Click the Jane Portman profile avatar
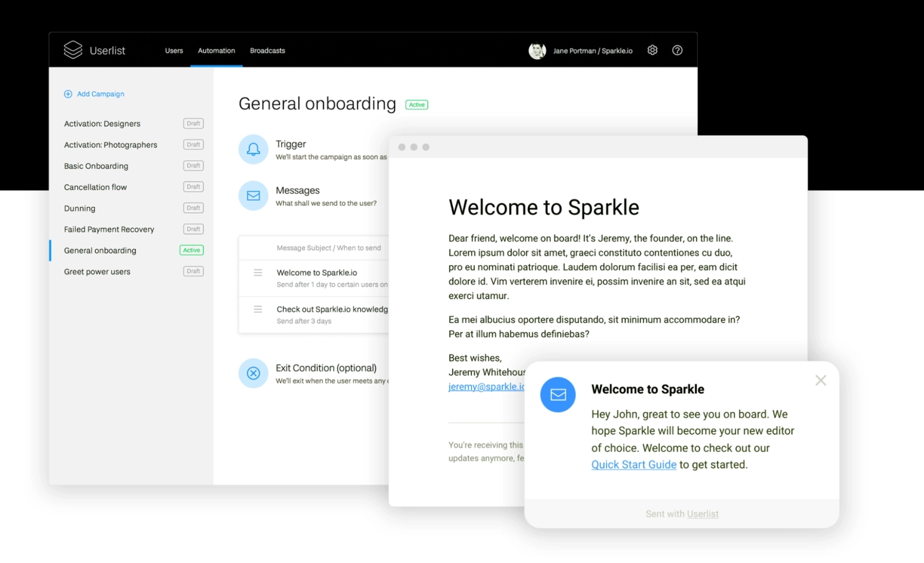 [537, 50]
